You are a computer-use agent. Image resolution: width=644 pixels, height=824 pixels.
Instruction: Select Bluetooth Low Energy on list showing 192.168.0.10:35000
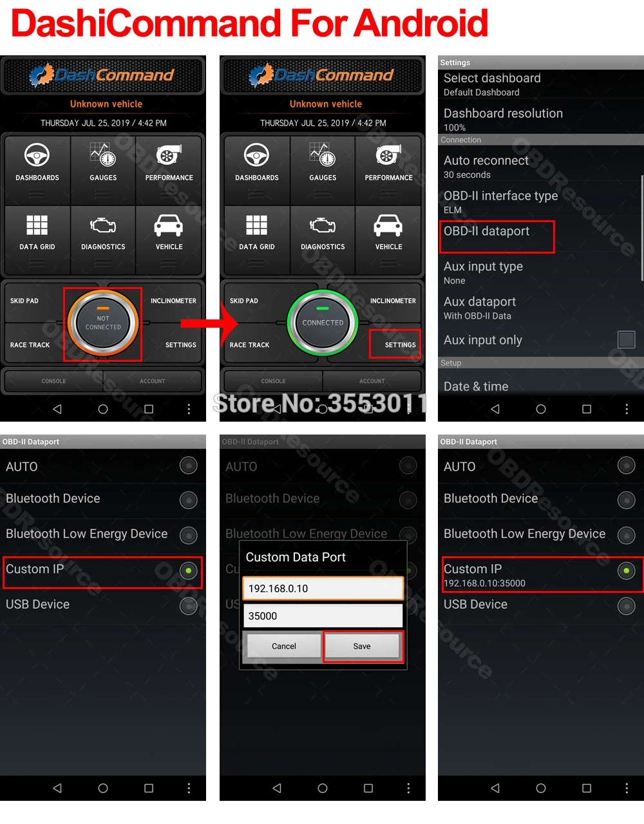point(627,535)
